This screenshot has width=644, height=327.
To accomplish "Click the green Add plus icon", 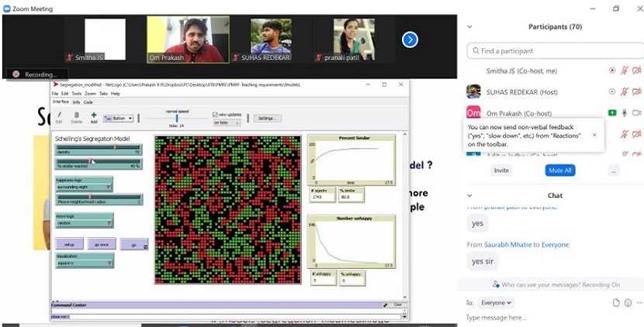I will (94, 115).
